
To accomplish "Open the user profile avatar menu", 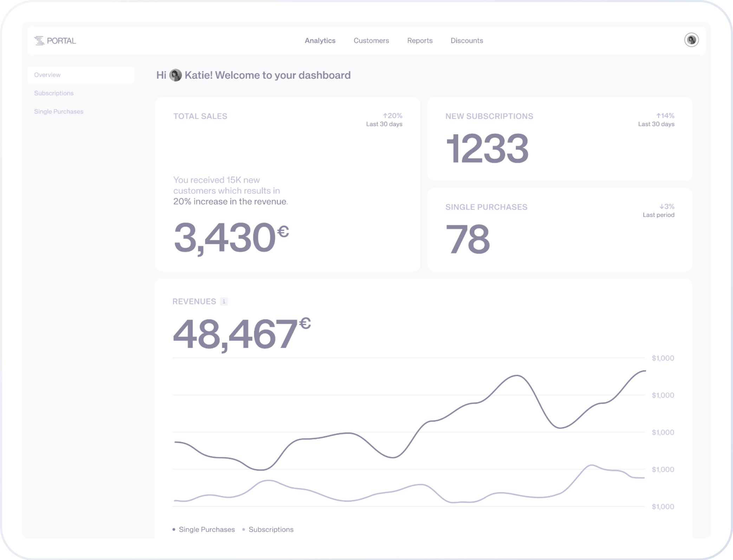I will (x=691, y=40).
